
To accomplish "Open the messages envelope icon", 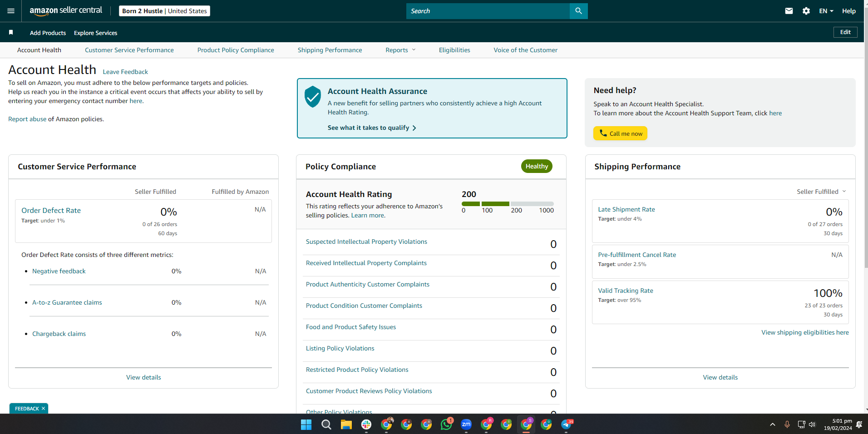I will [x=789, y=11].
